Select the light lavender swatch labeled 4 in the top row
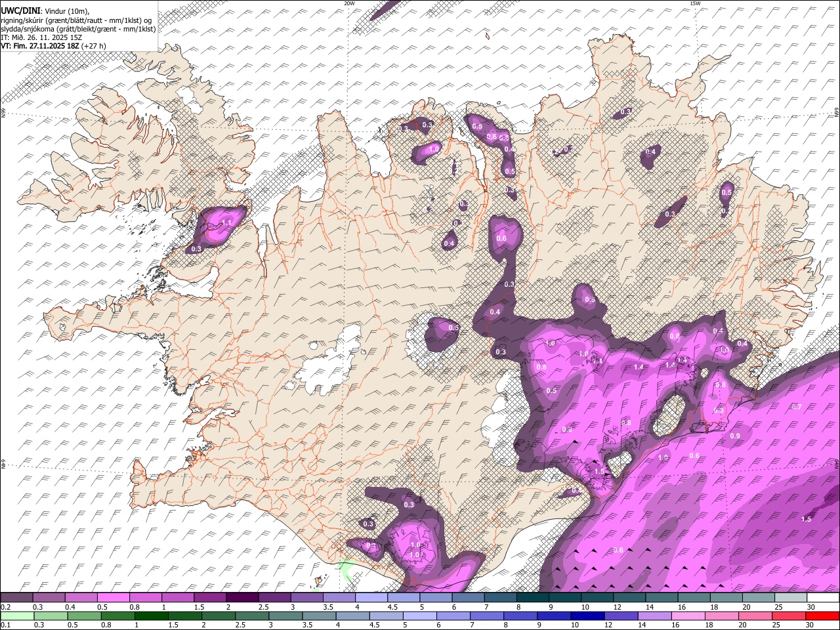Screen dimensions: 840x630 [371, 598]
